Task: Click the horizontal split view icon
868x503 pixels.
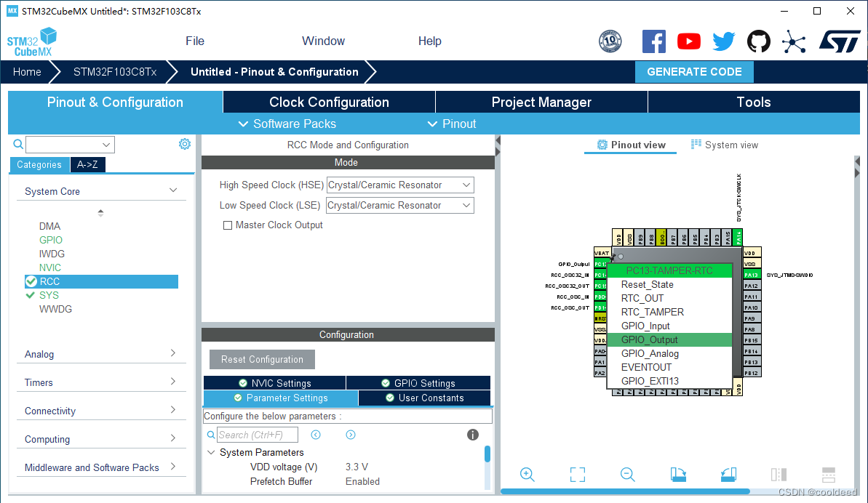Action: pyautogui.click(x=829, y=474)
